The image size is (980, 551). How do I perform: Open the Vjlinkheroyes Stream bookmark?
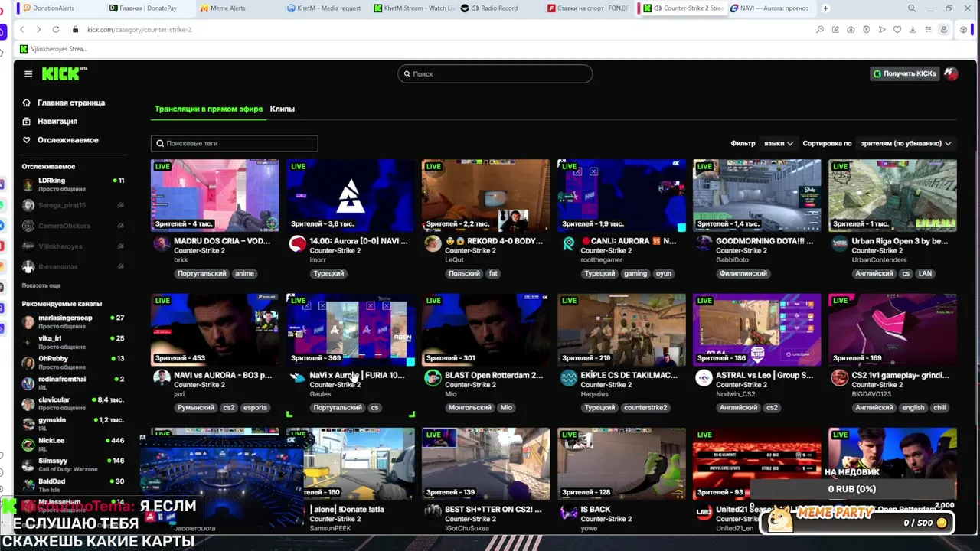point(53,49)
